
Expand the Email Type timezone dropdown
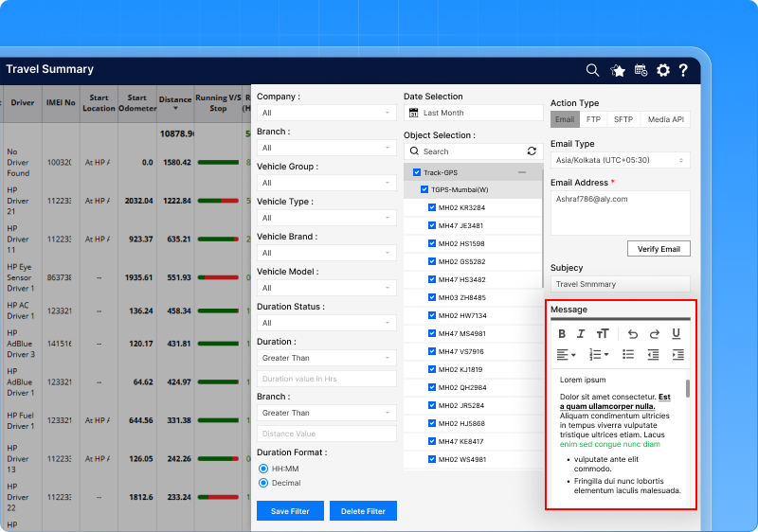(x=620, y=161)
